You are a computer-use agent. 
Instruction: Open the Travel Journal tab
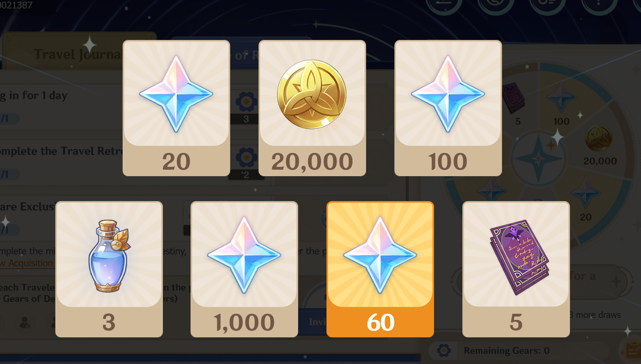[78, 54]
